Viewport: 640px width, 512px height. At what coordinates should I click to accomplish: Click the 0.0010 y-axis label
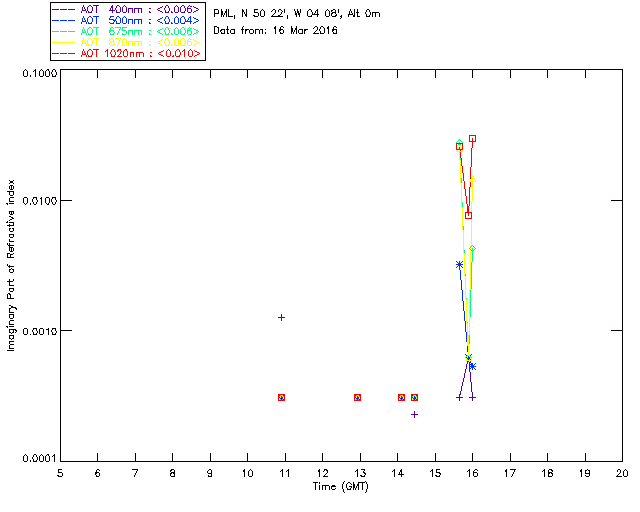(x=39, y=331)
